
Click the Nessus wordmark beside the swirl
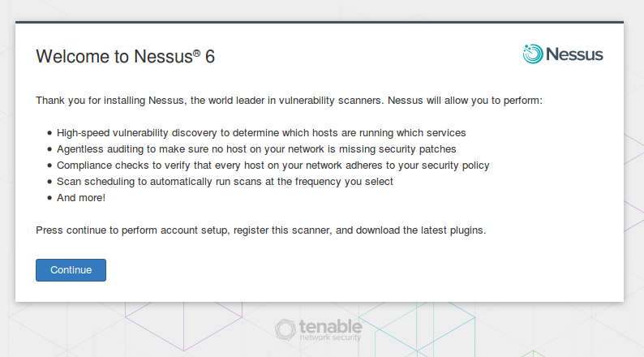coord(574,54)
